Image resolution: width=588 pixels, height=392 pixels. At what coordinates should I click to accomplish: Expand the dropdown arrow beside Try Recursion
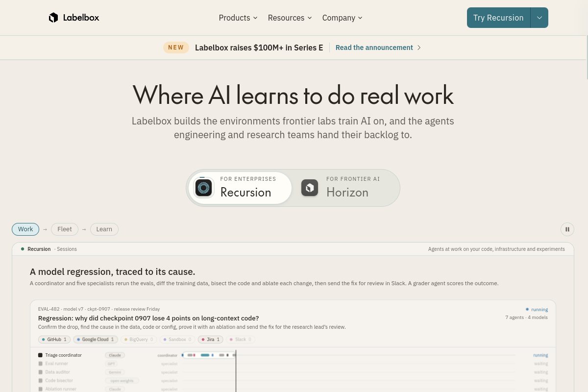[x=539, y=18]
